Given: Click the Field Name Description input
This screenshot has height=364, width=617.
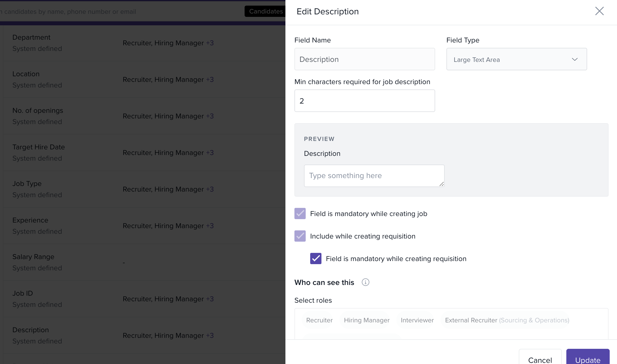Looking at the screenshot, I should [365, 59].
